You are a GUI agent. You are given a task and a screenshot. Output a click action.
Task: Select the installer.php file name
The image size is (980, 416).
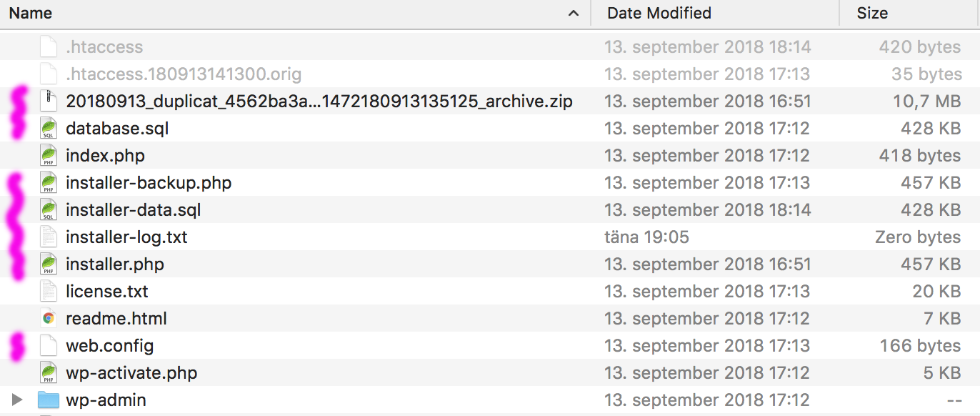click(x=115, y=264)
